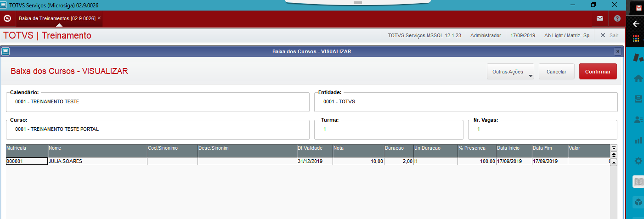This screenshot has height=219, width=644.
Task: Click the Entidade field 0001 - TOTVS
Action: [466, 102]
